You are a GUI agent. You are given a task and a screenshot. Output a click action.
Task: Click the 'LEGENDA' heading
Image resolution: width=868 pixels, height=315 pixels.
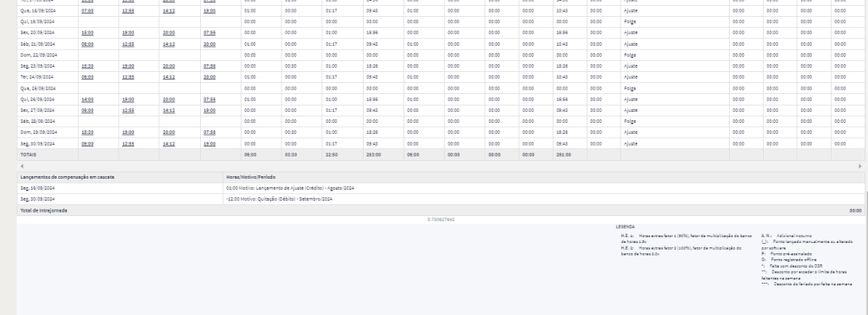[x=625, y=227]
